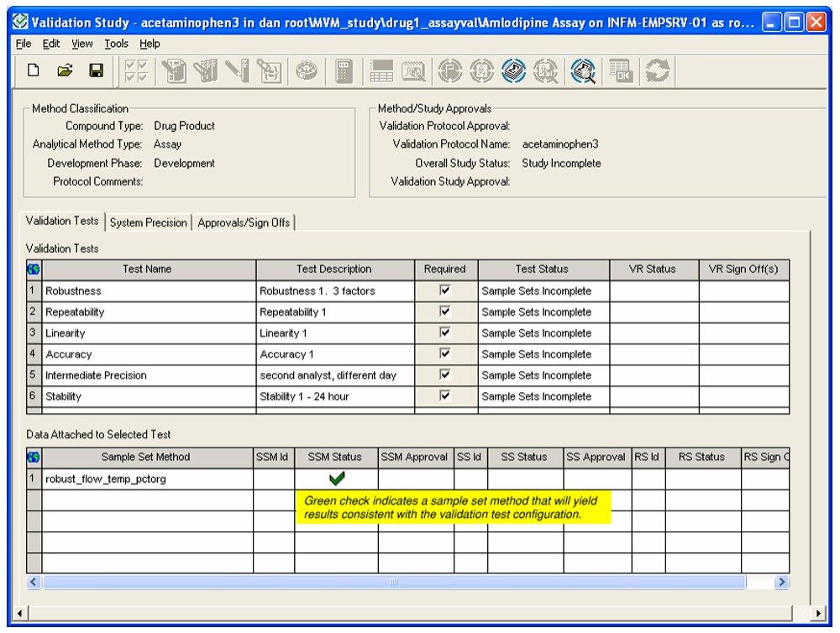Click the Test Status column header
The width and height of the screenshot is (840, 633).
tap(542, 269)
